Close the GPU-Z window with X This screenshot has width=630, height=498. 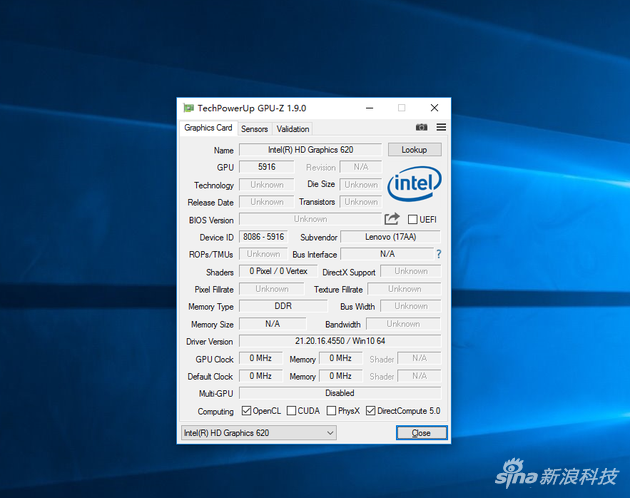tap(434, 108)
